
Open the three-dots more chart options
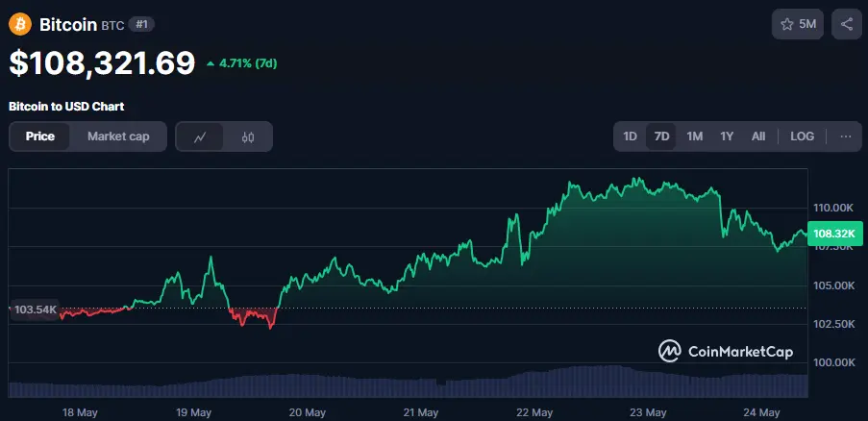[845, 136]
